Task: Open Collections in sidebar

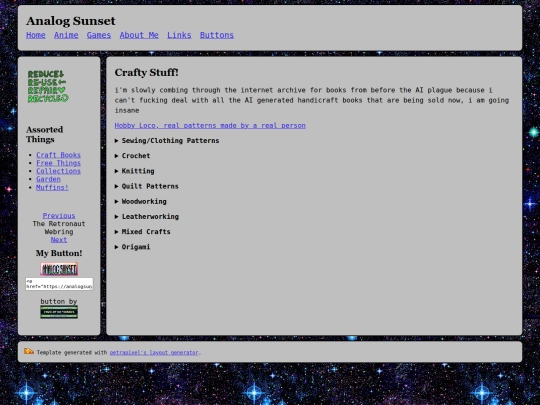Action: (x=59, y=171)
